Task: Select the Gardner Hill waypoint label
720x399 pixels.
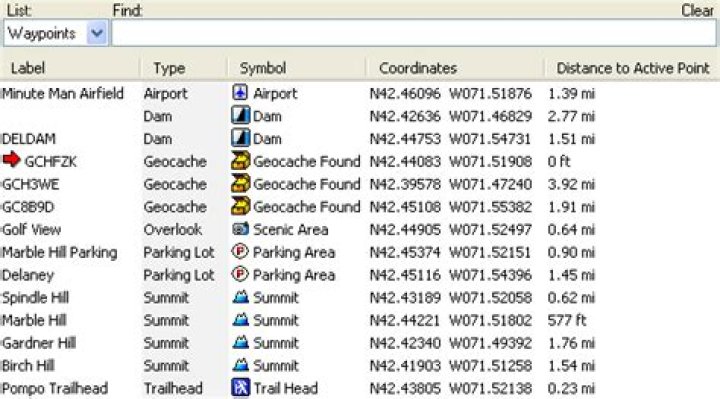Action: [39, 343]
